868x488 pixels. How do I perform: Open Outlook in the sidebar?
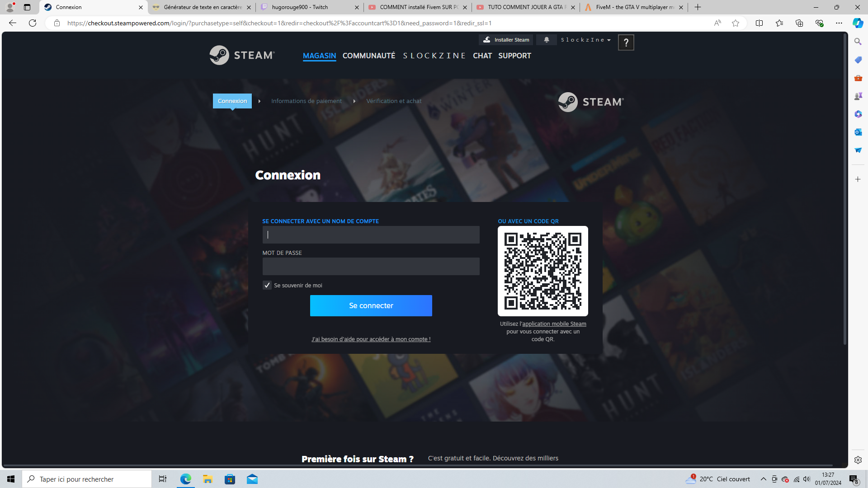point(858,132)
